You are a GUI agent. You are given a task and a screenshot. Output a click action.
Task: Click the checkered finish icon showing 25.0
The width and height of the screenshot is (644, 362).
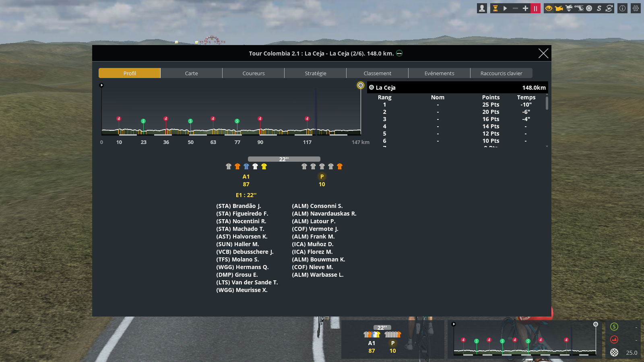point(614,352)
